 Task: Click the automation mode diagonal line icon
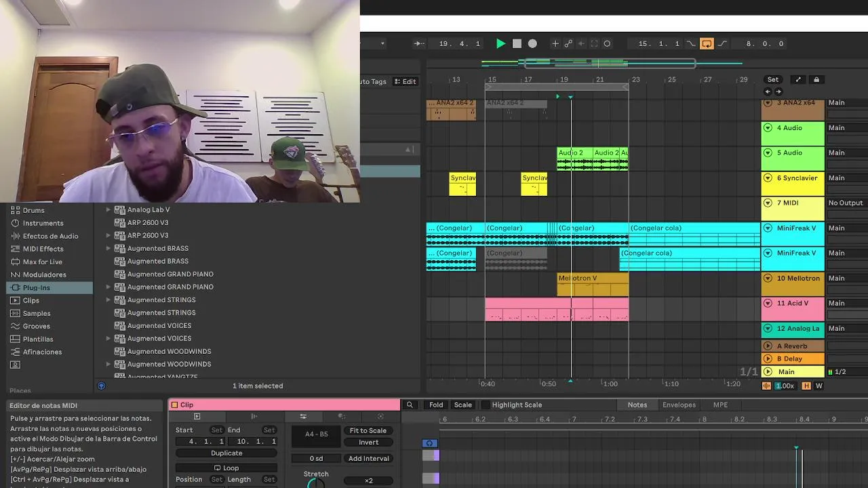pyautogui.click(x=798, y=79)
